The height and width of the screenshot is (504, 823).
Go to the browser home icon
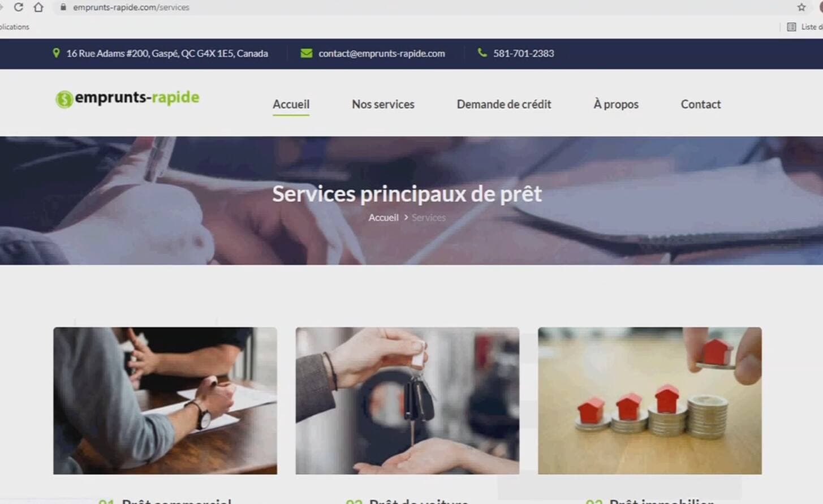pos(38,7)
